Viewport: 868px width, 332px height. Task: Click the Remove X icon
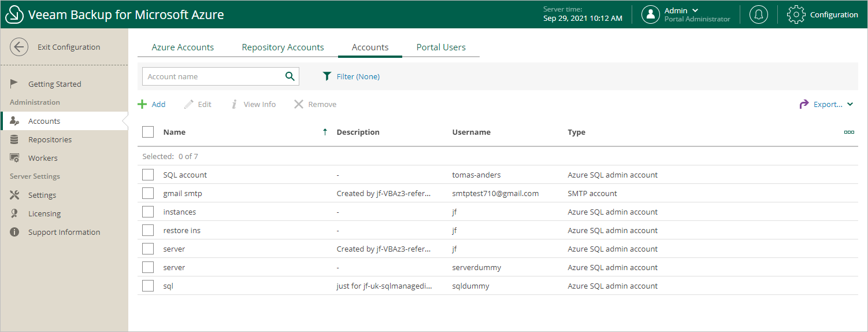coord(299,104)
